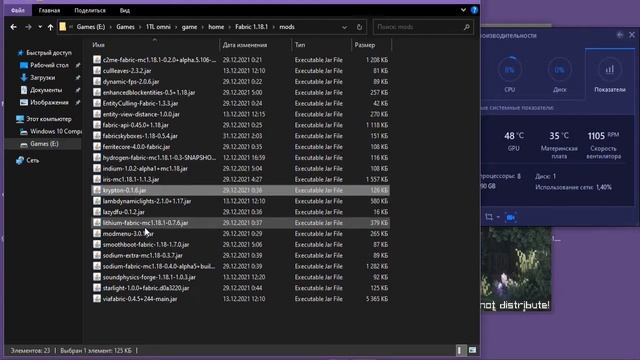Sort by Дата изменения column header
640x360 pixels.
[x=244, y=45]
